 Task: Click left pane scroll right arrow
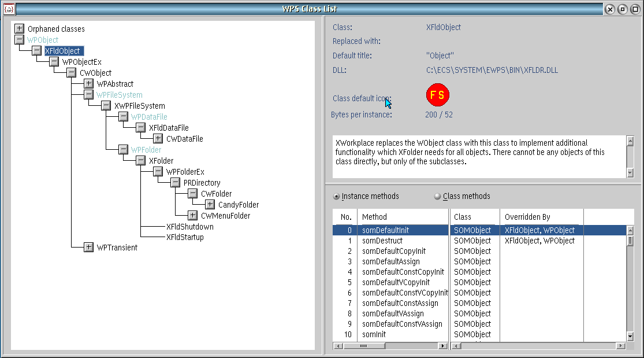(x=443, y=346)
